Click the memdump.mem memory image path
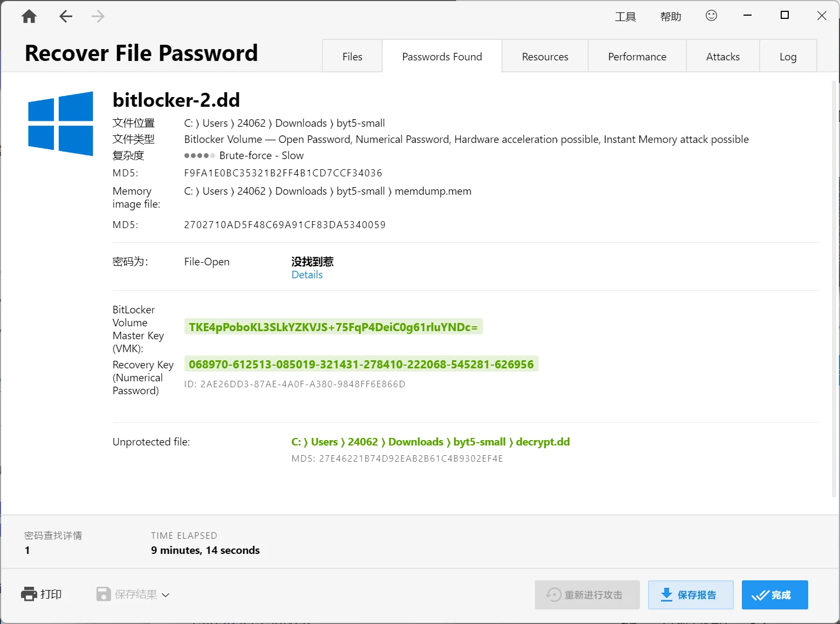Image resolution: width=840 pixels, height=624 pixels. (328, 191)
